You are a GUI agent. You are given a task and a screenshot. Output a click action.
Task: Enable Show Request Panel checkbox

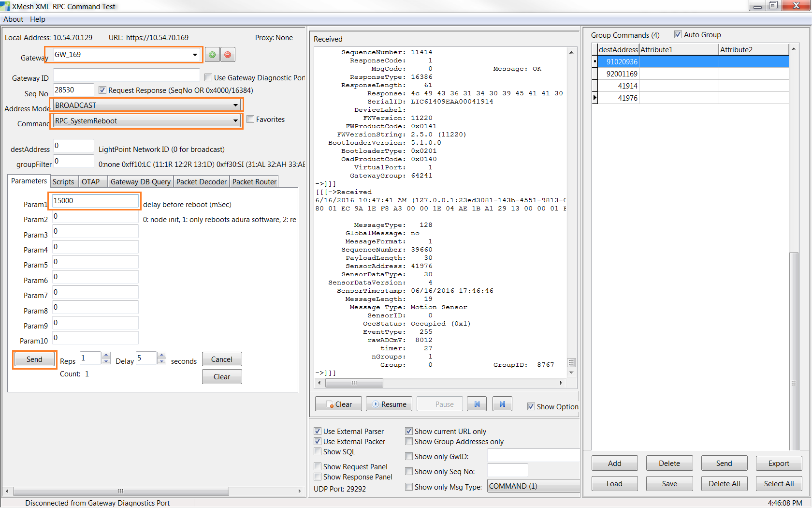[318, 466]
